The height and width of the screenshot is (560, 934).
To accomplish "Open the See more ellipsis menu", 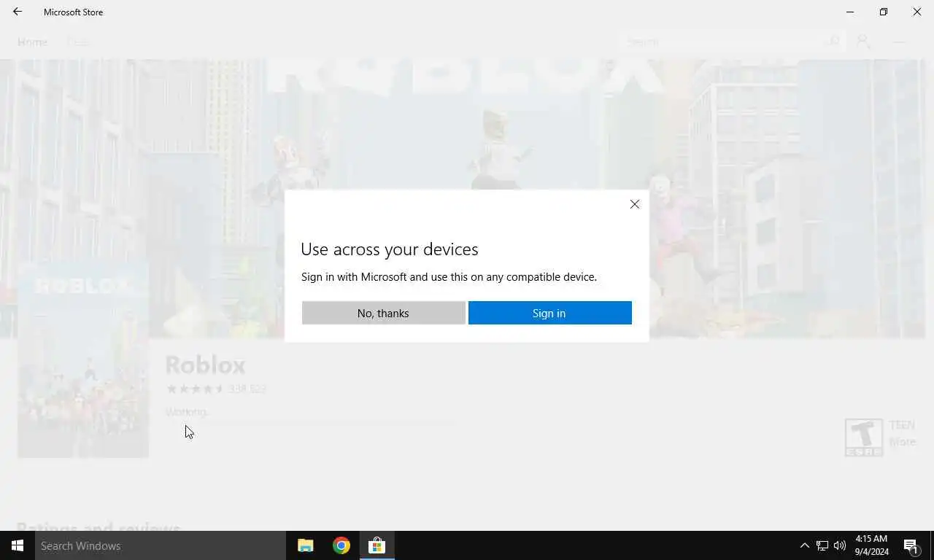I will [900, 42].
